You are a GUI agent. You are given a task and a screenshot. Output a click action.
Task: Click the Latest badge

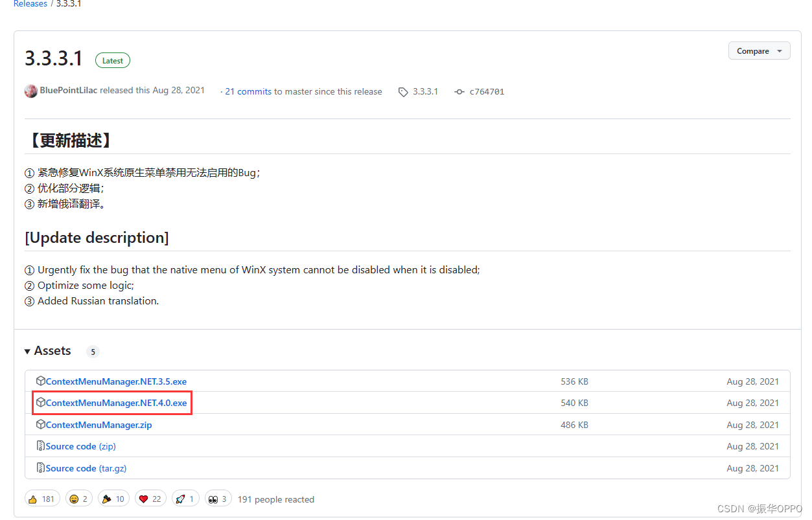click(x=113, y=61)
